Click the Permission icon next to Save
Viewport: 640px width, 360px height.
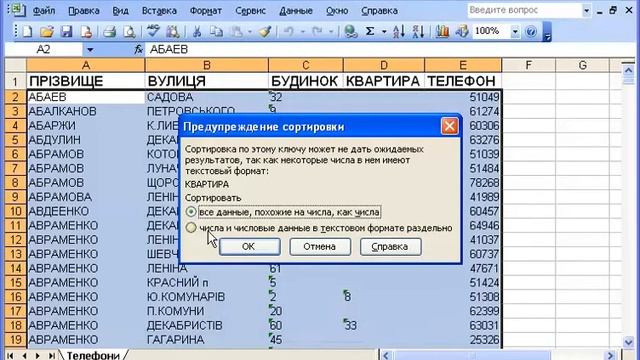coord(86,31)
